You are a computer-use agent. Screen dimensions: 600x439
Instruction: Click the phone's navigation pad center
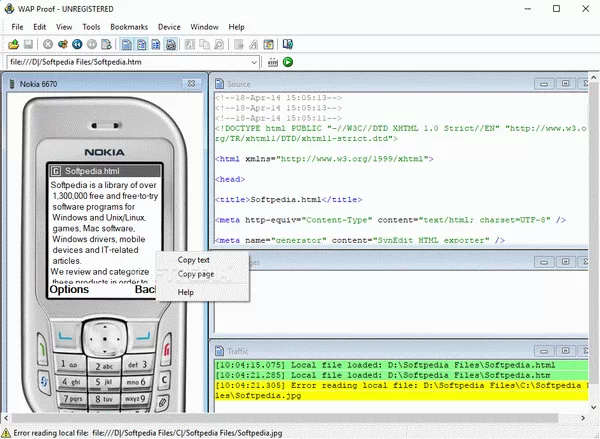tap(104, 339)
